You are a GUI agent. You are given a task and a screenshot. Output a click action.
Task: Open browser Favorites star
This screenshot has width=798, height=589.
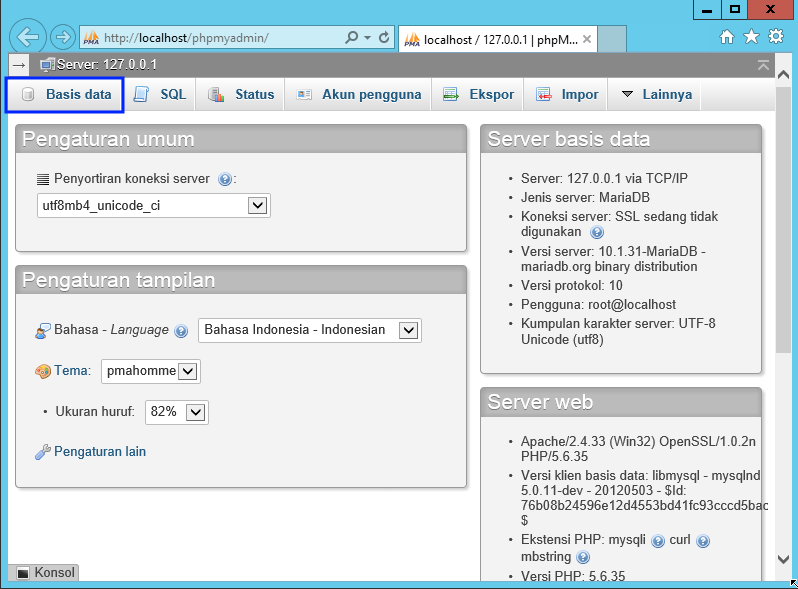tap(751, 37)
